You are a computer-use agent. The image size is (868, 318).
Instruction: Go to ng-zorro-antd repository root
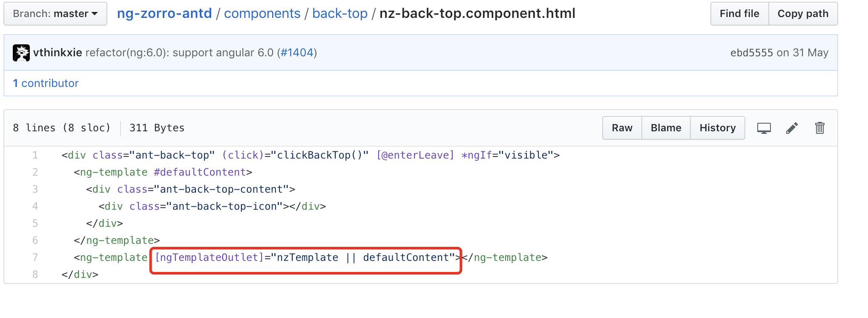164,14
